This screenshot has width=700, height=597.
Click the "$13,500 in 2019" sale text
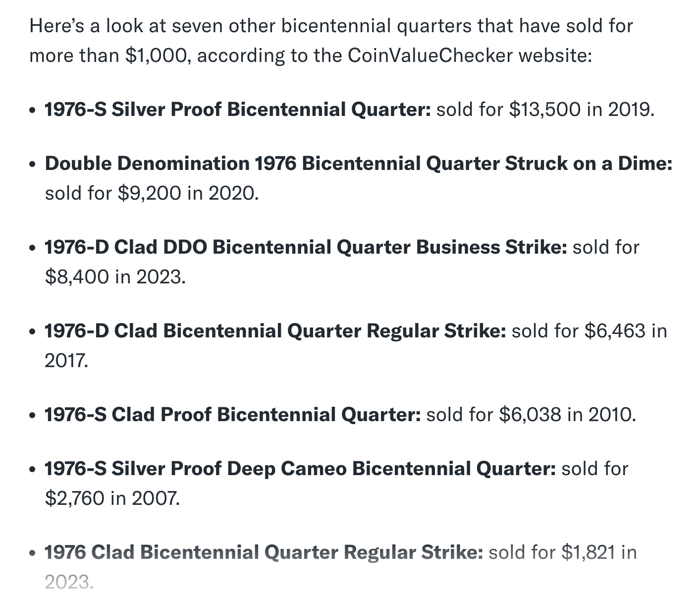pyautogui.click(x=581, y=109)
